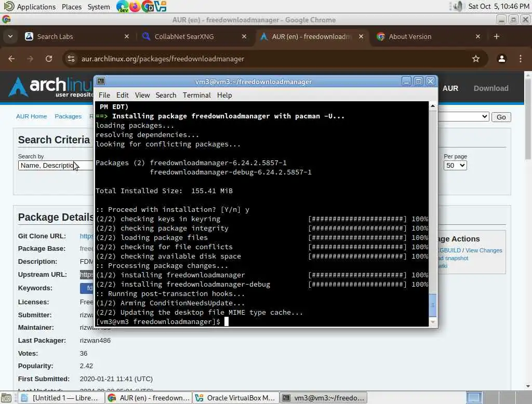
Task: Open terminal Edit menu
Action: [x=122, y=96]
